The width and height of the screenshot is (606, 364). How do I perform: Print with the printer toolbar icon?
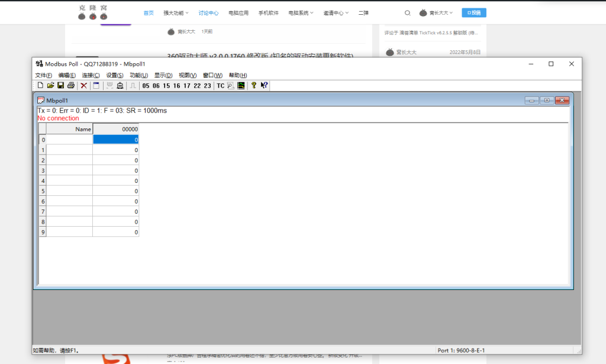click(71, 85)
